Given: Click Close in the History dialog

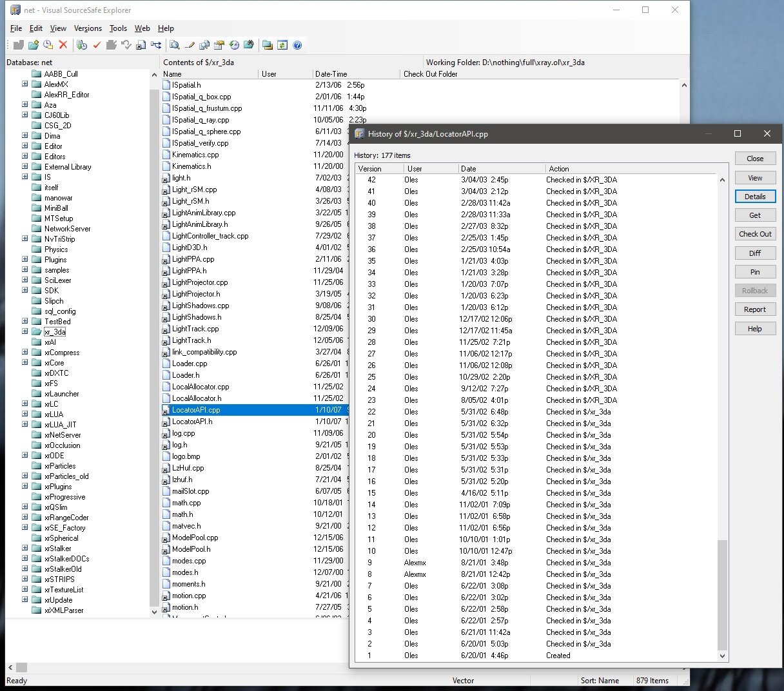Looking at the screenshot, I should tap(755, 159).
